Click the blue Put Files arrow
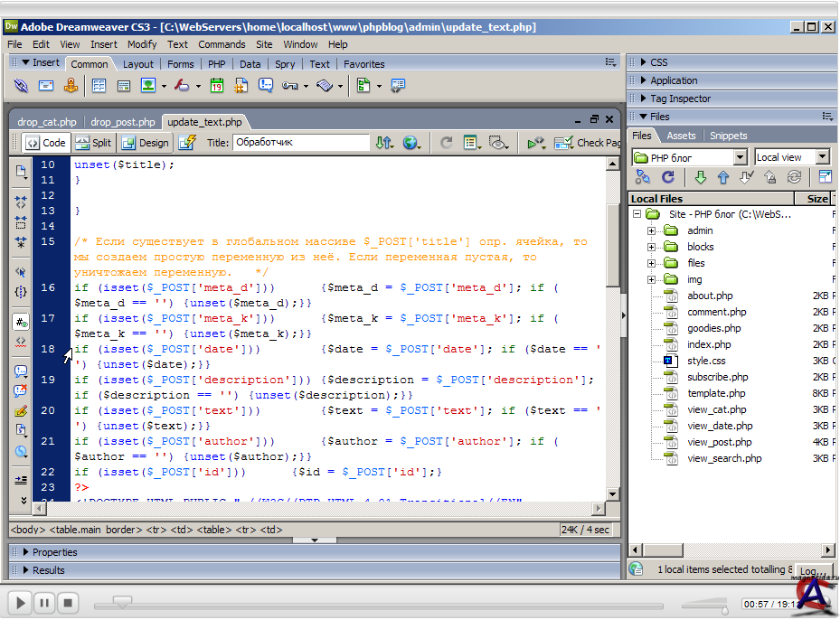 click(x=723, y=178)
